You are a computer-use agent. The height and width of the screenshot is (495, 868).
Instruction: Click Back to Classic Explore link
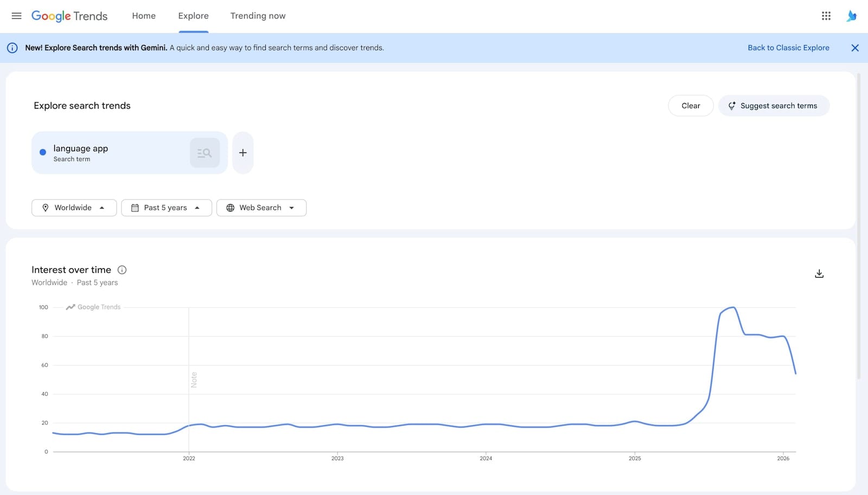click(x=788, y=48)
